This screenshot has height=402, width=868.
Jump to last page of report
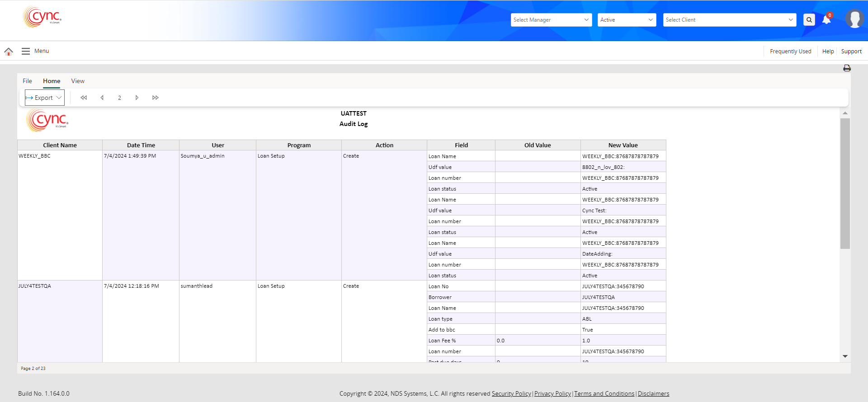pos(156,98)
